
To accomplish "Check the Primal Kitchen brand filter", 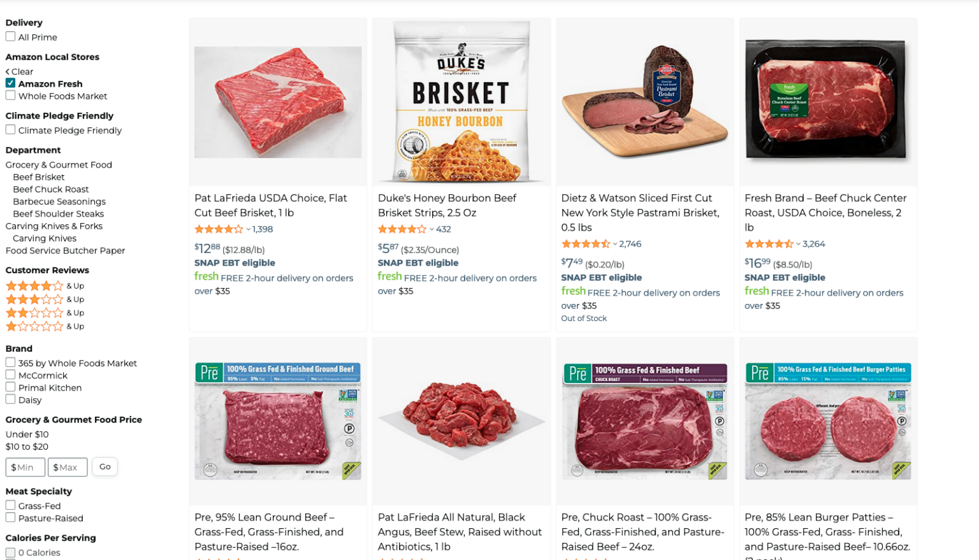I will (10, 386).
